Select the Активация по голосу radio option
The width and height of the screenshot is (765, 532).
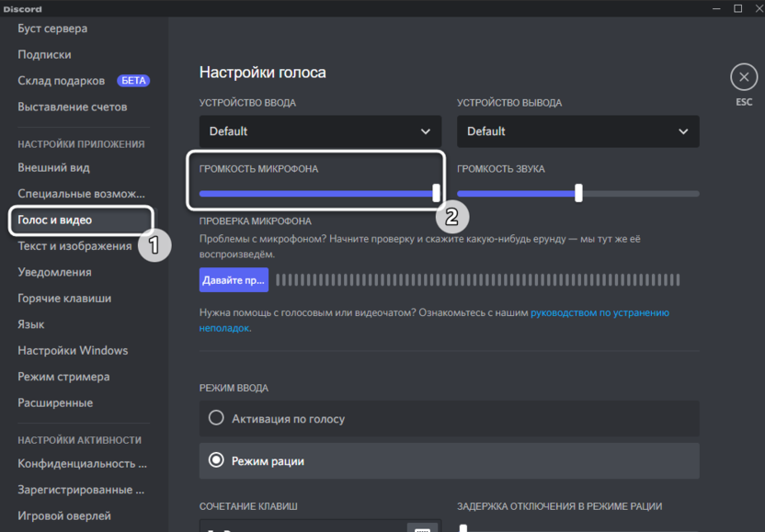coord(449,419)
